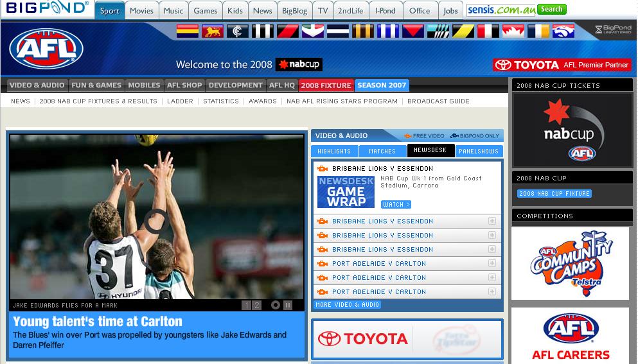This screenshot has width=638, height=364.
Task: Open the Sydney Swans team flag
Action: pyautogui.click(x=513, y=31)
